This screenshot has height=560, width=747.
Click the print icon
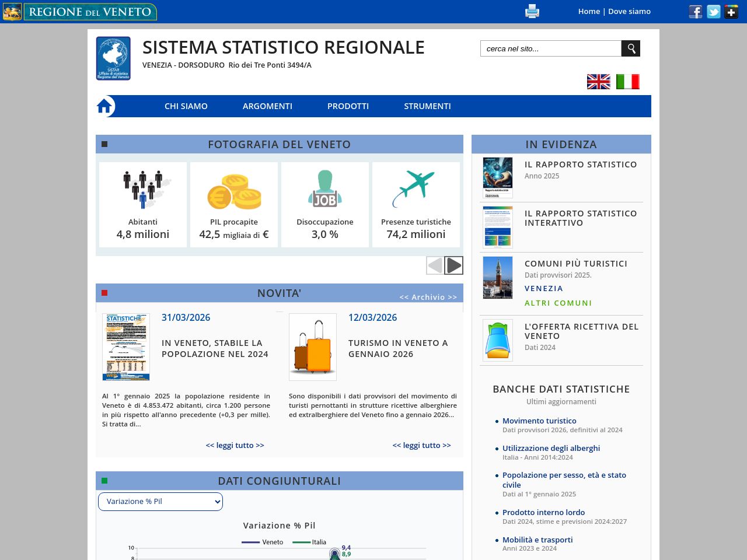coord(532,11)
